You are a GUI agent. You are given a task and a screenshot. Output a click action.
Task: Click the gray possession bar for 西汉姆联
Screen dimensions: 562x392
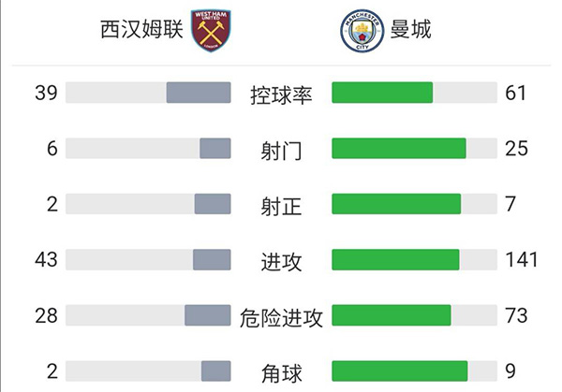(x=199, y=93)
